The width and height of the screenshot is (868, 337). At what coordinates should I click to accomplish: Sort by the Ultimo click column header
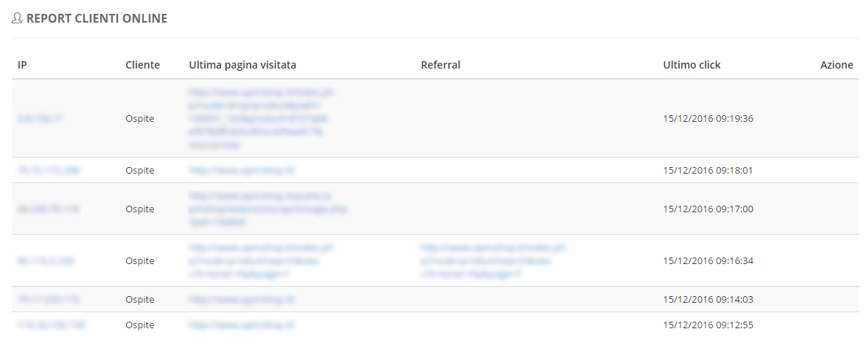[x=692, y=65]
